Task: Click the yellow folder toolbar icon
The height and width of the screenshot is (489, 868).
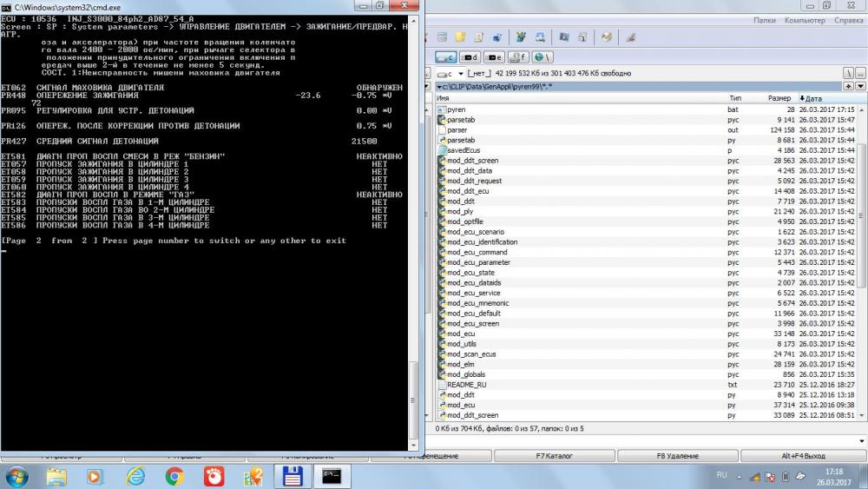Action: pos(460,37)
